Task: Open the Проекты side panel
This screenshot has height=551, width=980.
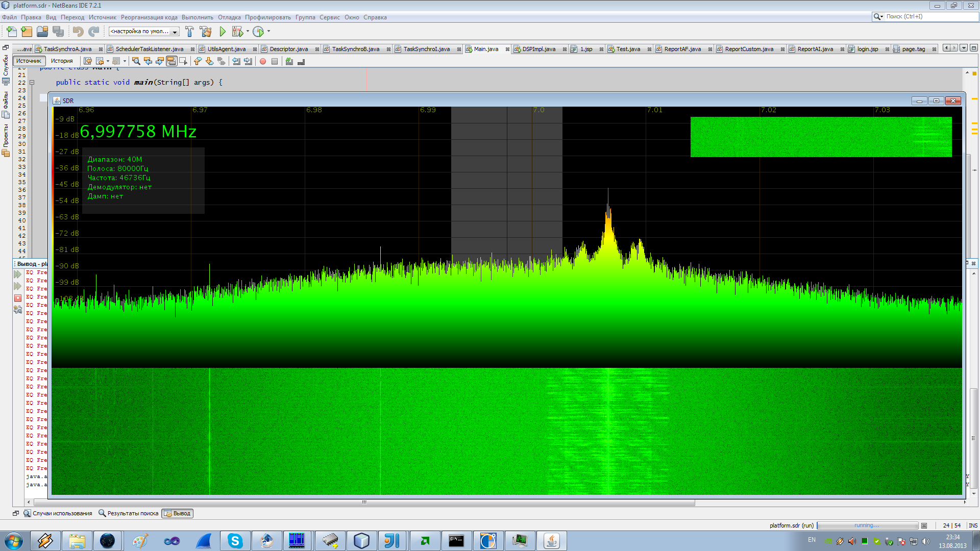Action: (x=6, y=140)
